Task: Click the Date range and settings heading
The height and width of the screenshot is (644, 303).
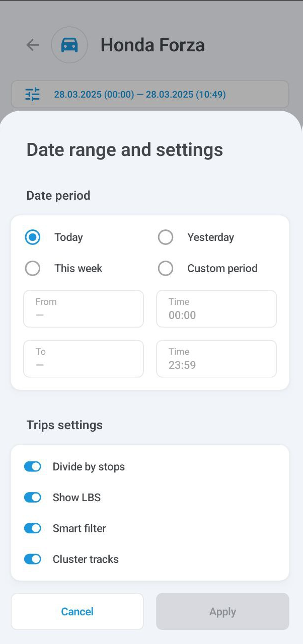Action: 125,149
